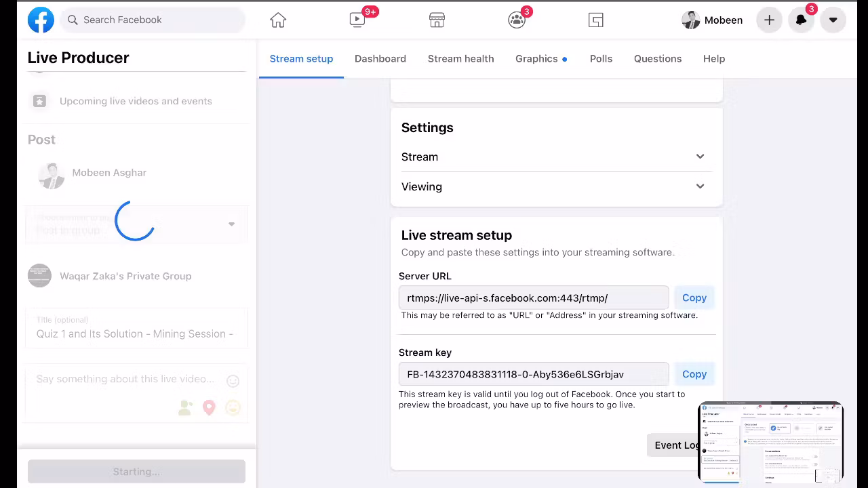Click the Say something about this live video box
The width and height of the screenshot is (868, 488).
tap(136, 393)
